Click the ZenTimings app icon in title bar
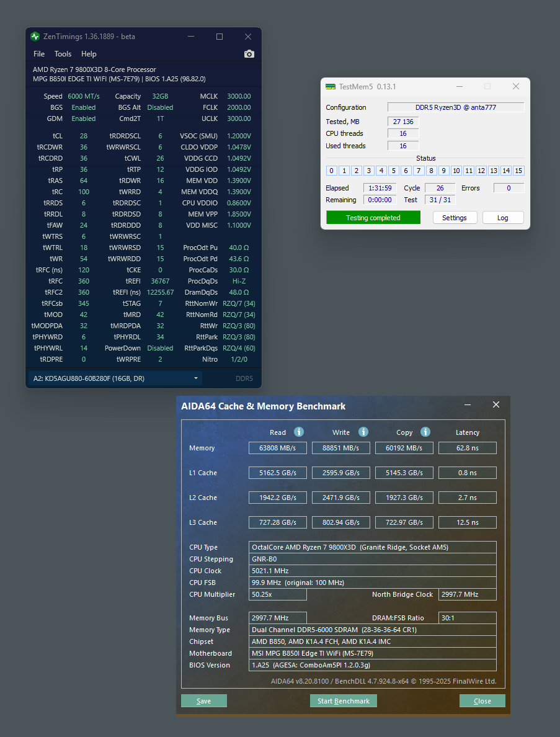560x737 pixels. tap(35, 37)
